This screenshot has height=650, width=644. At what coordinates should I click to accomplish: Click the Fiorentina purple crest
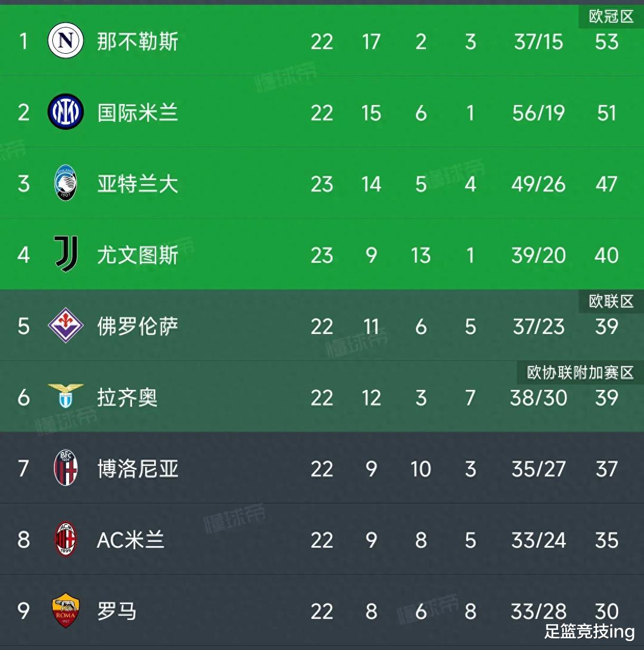click(65, 326)
